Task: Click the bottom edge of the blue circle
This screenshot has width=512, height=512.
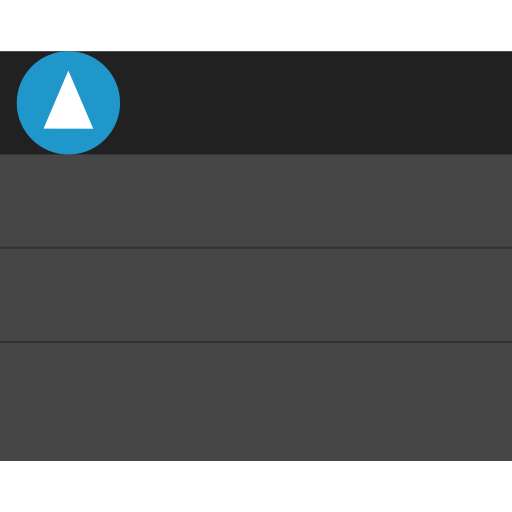Action: [68, 153]
